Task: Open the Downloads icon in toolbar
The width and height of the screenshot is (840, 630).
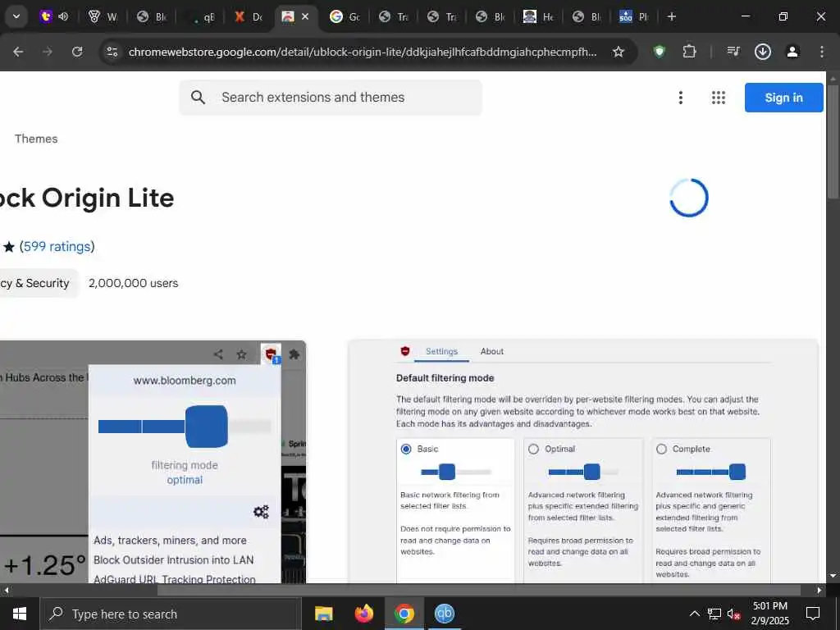Action: point(763,52)
